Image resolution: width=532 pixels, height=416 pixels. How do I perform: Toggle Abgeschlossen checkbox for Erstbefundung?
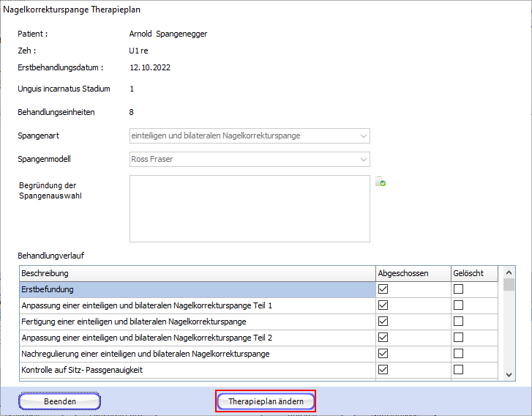[383, 289]
